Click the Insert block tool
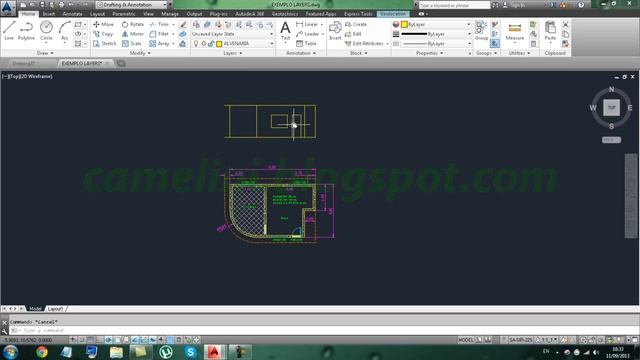640x360 pixels. (335, 31)
